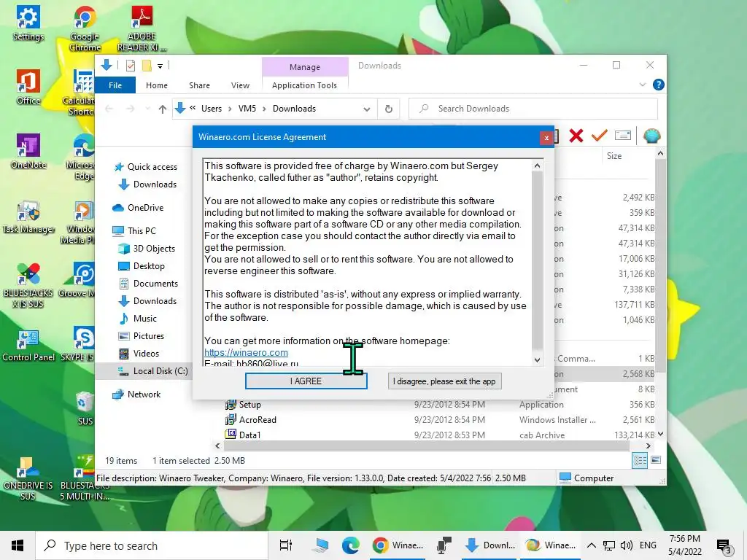Expand the Explorer ribbon chevron

click(643, 85)
